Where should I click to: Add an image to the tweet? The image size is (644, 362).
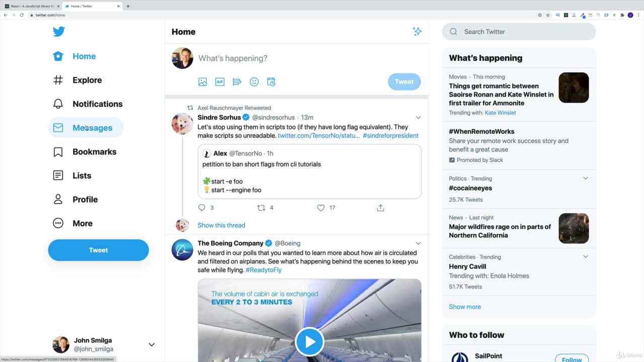tap(203, 82)
